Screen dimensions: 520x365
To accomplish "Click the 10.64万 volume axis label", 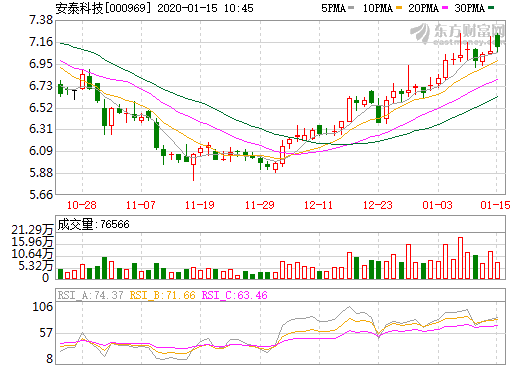I will point(32,254).
